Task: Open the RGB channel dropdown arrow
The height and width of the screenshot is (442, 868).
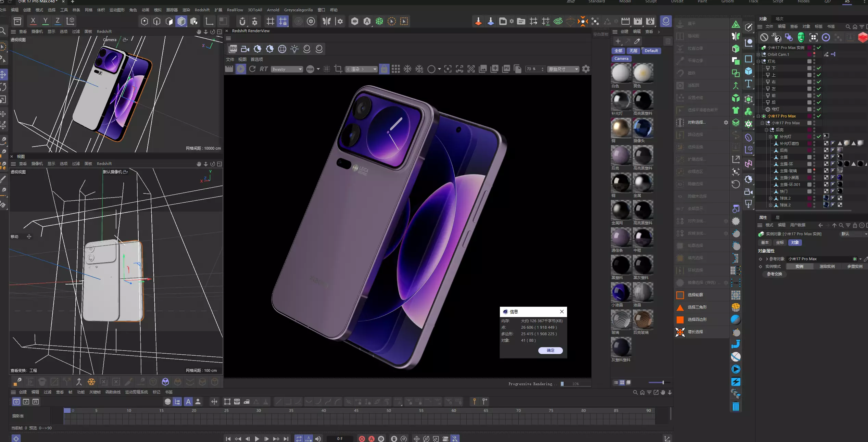Action: coord(318,69)
